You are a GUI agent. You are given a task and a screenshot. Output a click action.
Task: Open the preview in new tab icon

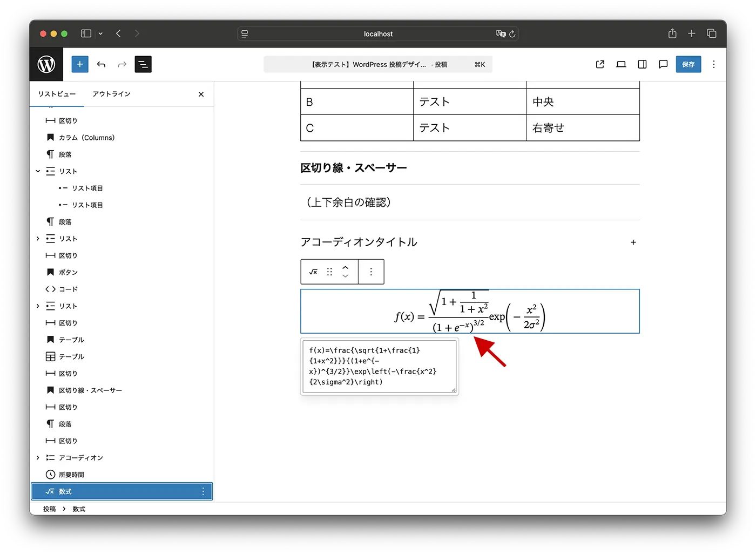pos(599,64)
